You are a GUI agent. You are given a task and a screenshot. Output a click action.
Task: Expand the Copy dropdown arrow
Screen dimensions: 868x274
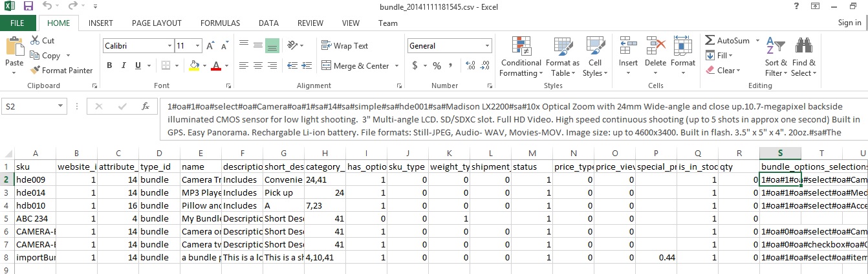point(67,56)
